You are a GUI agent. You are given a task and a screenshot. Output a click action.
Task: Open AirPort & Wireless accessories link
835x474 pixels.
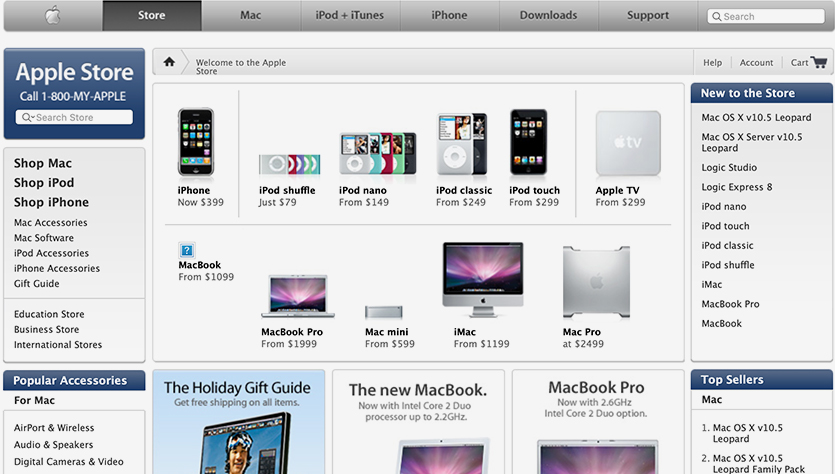[54, 428]
